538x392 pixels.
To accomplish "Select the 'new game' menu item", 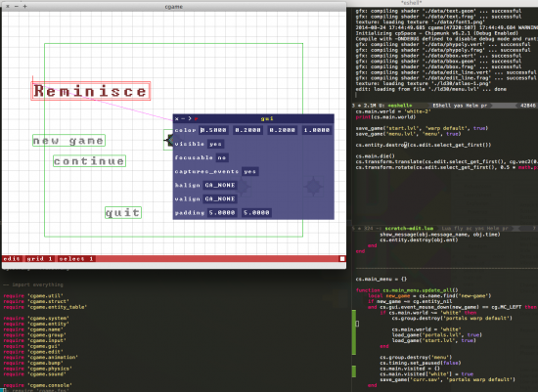I will tap(68, 140).
